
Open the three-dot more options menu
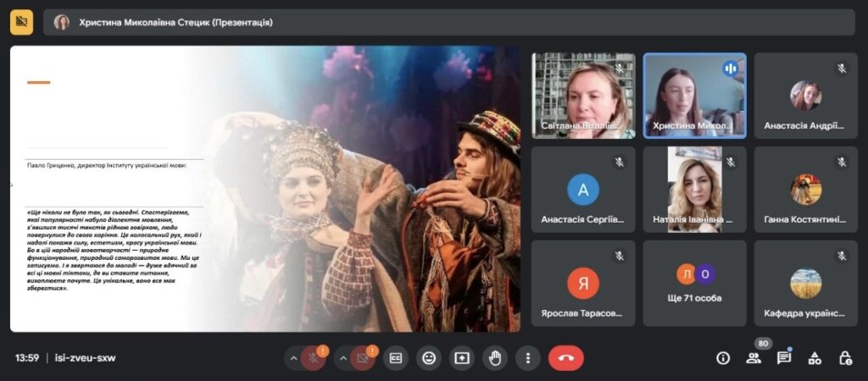(x=528, y=358)
